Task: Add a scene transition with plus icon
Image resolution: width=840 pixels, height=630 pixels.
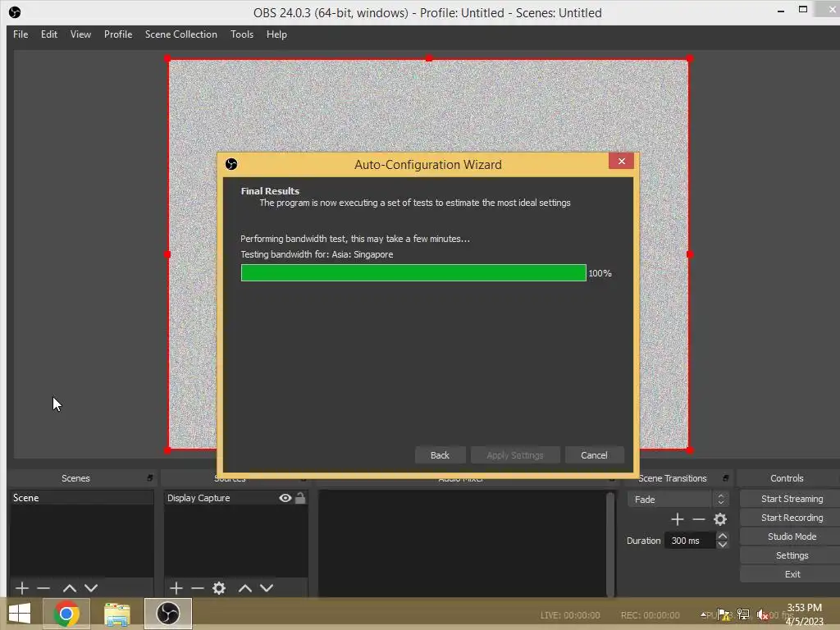Action: coord(677,519)
